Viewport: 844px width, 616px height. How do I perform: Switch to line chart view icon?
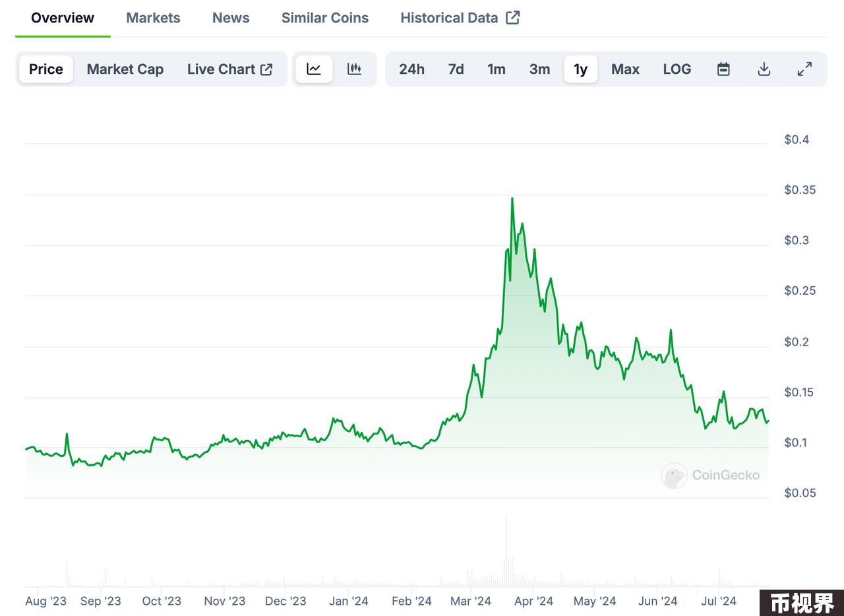(314, 69)
